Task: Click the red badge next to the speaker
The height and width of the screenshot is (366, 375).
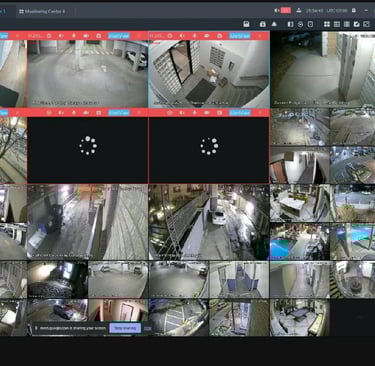Action: click(286, 11)
